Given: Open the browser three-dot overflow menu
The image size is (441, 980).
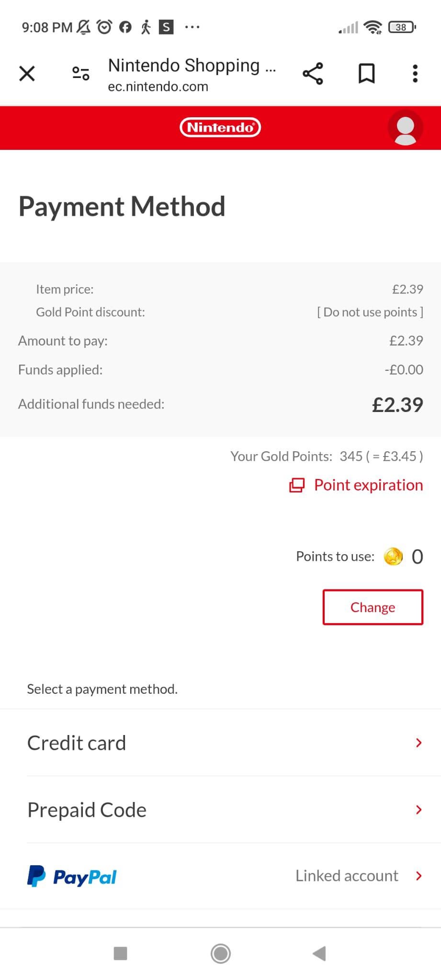Looking at the screenshot, I should (x=415, y=74).
